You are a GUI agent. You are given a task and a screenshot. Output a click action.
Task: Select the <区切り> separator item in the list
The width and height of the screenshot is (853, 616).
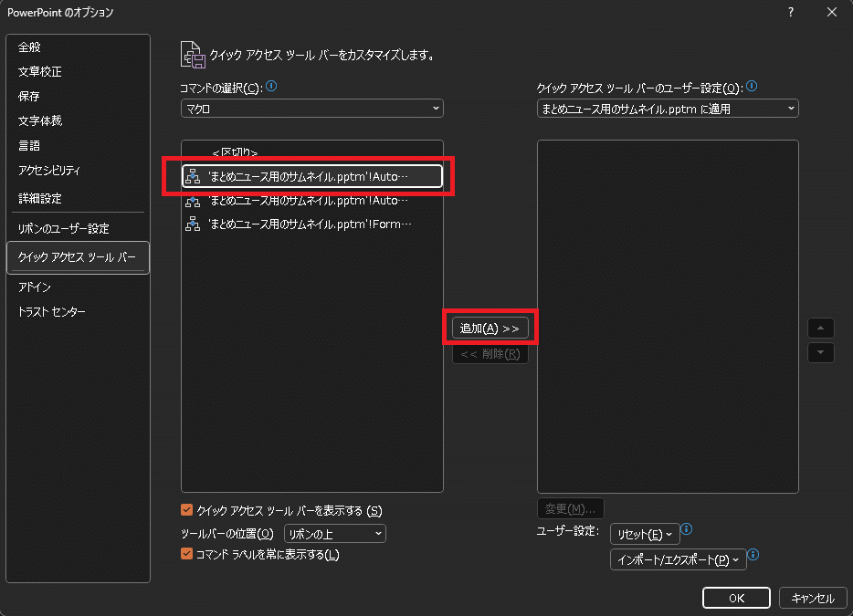tap(311, 152)
